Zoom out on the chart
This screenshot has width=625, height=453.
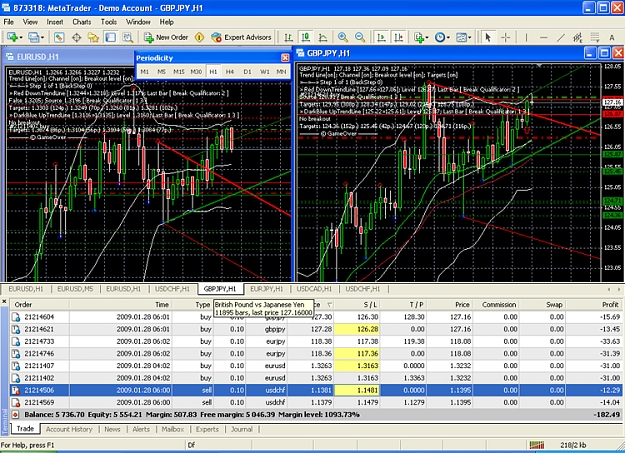pos(360,37)
